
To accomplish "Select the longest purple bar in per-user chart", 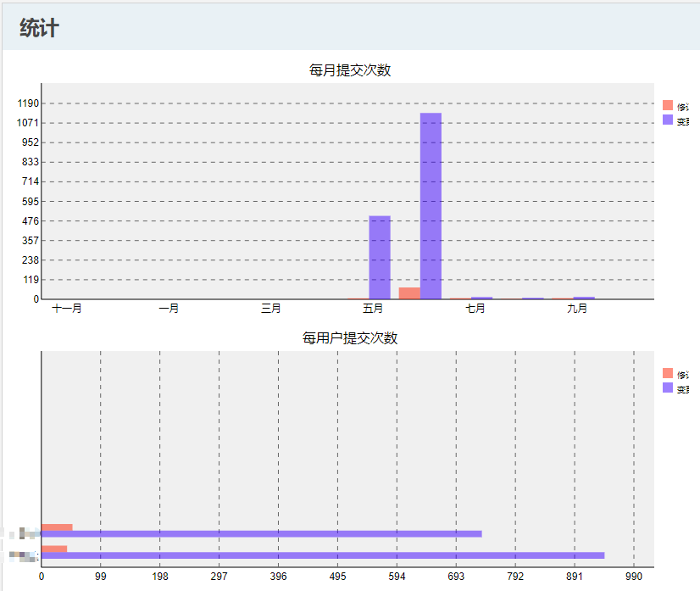I will 322,555.
